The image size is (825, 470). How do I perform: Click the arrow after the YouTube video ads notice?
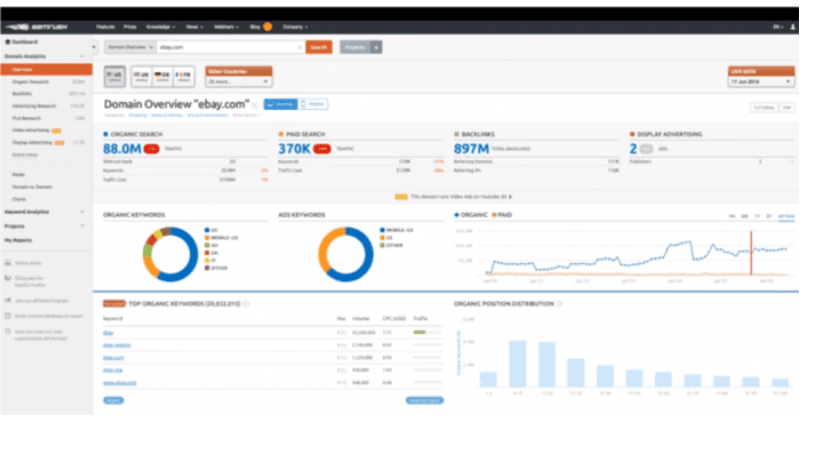coord(510,197)
